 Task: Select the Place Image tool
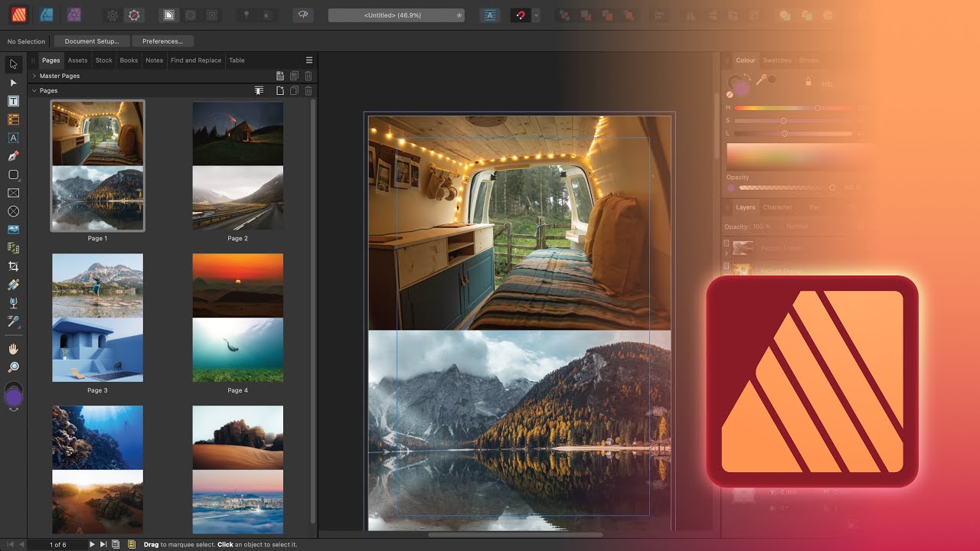pyautogui.click(x=13, y=230)
